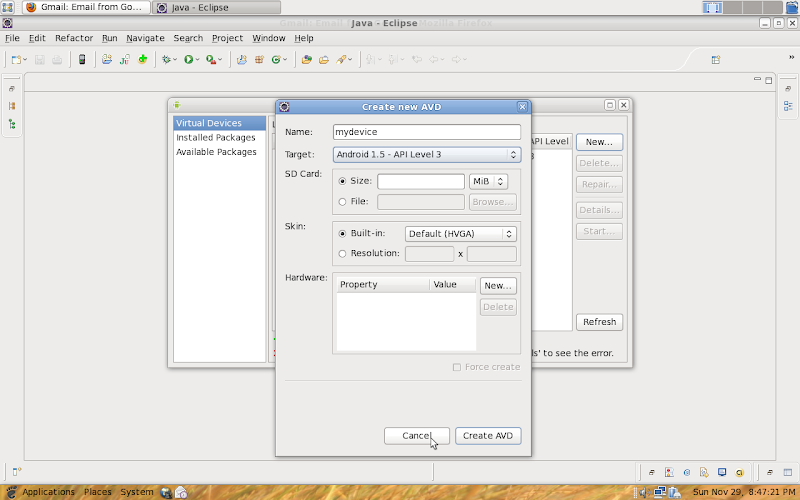This screenshot has height=500, width=800.
Task: Click the Print toolbar icon
Action: 57,60
